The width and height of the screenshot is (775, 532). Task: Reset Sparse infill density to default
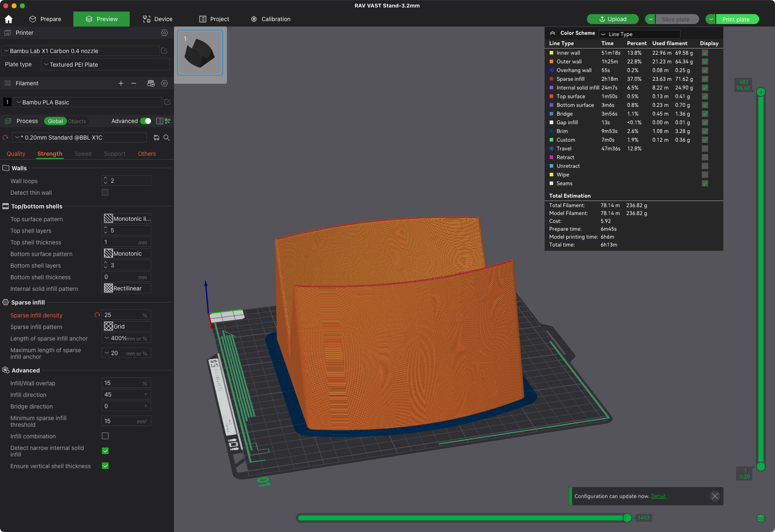click(x=97, y=315)
